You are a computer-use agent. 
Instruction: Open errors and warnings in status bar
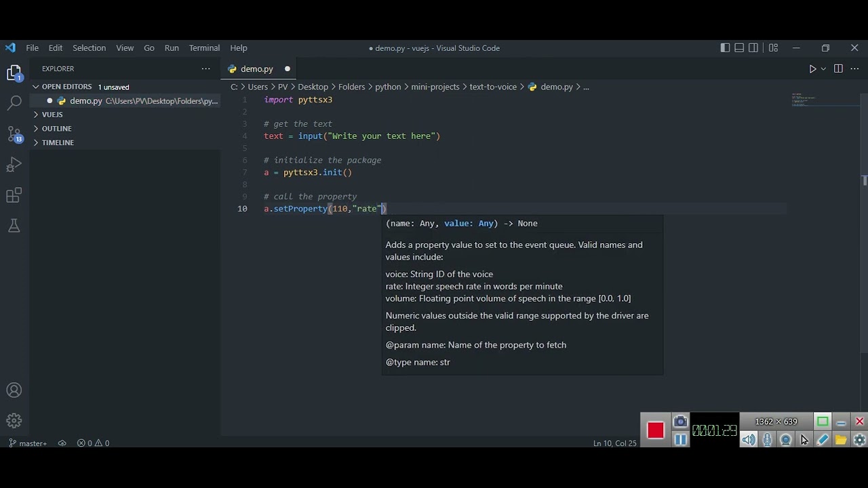93,443
